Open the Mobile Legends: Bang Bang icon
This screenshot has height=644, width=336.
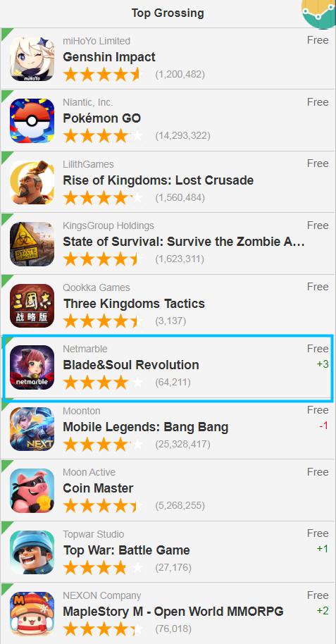[32, 429]
